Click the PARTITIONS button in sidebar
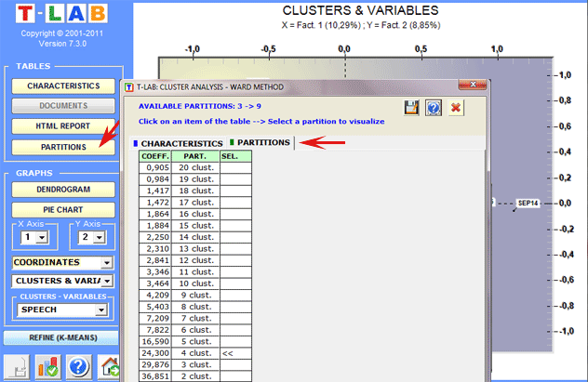The width and height of the screenshot is (588, 382). pos(63,147)
